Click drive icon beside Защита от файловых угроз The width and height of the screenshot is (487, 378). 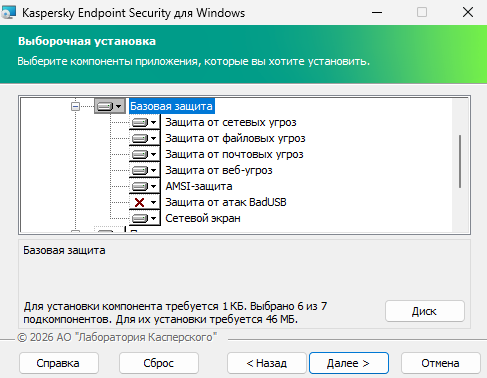(140, 138)
